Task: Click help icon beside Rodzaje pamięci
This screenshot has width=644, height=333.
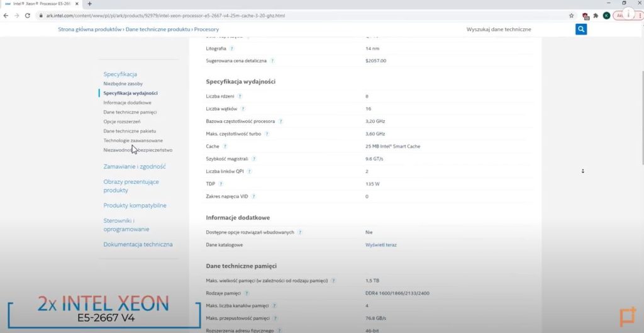Action: pyautogui.click(x=247, y=293)
